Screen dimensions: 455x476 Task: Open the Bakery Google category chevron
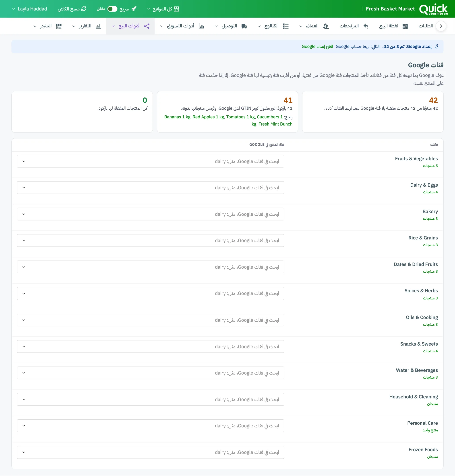(24, 214)
